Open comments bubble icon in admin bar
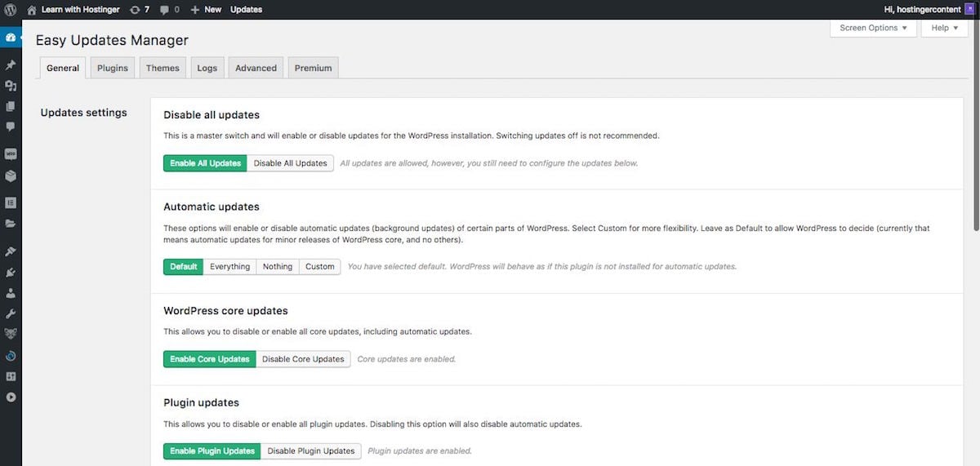This screenshot has height=466, width=980. 165,10
